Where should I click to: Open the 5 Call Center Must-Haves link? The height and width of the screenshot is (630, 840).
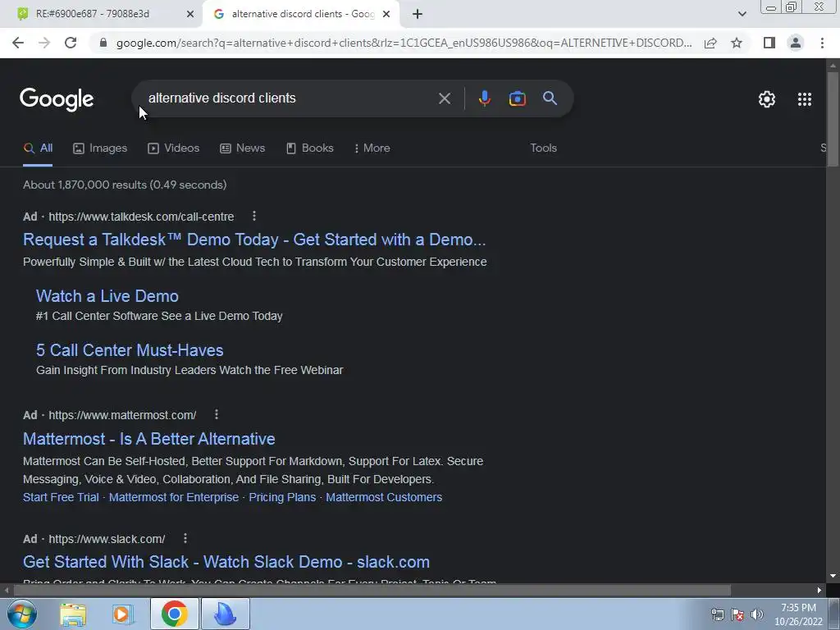[x=130, y=350]
